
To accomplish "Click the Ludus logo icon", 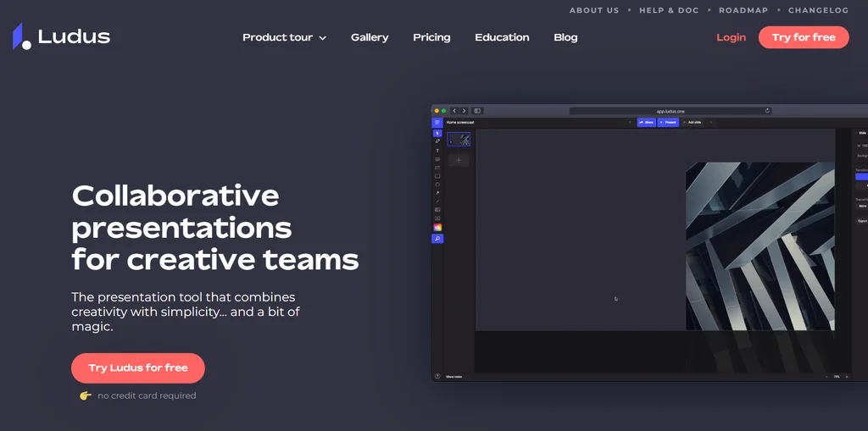I will 22,36.
